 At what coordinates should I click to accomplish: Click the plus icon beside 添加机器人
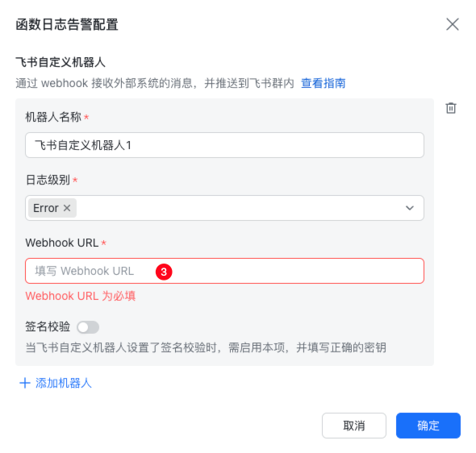tap(25, 383)
